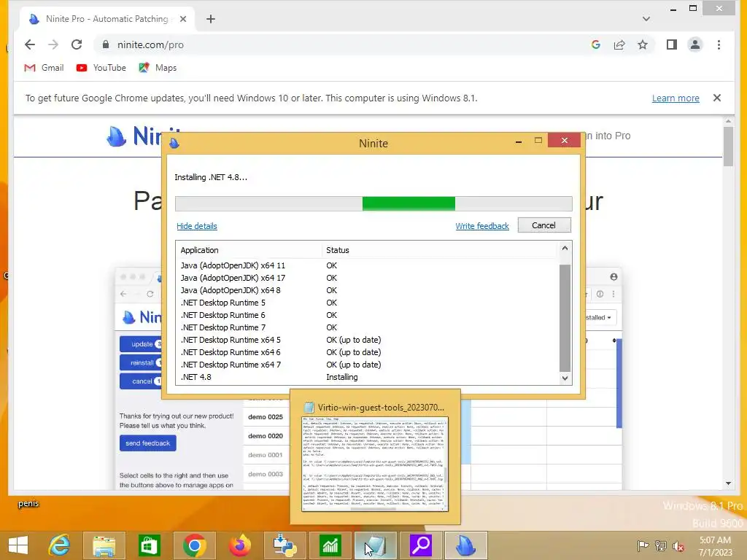Click the Installing status of .NET 4.8
Image resolution: width=747 pixels, height=560 pixels.
click(x=342, y=377)
